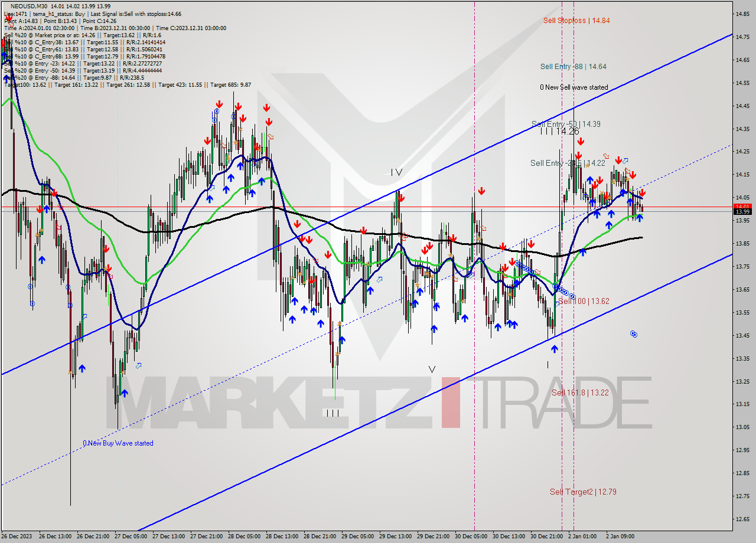
Task: Click the grey 13.99 price tag on the axis
Action: pyautogui.click(x=742, y=211)
